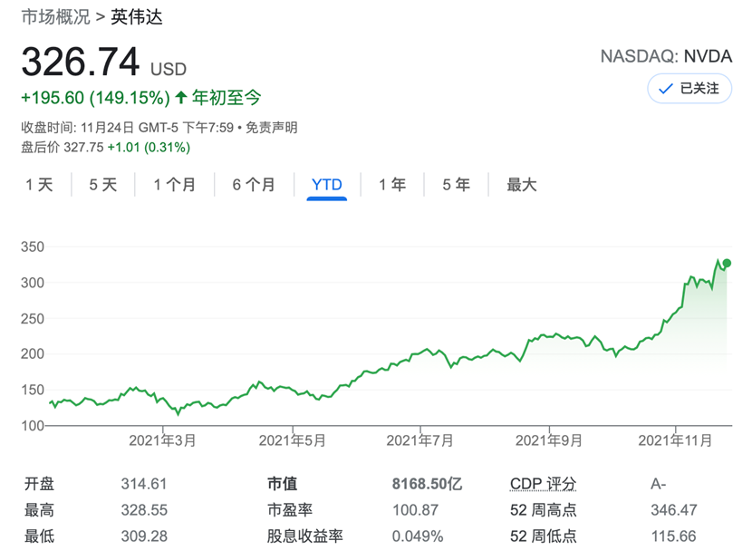The width and height of the screenshot is (752, 560).
Task: Click the 最高 value 328.55
Action: (144, 510)
